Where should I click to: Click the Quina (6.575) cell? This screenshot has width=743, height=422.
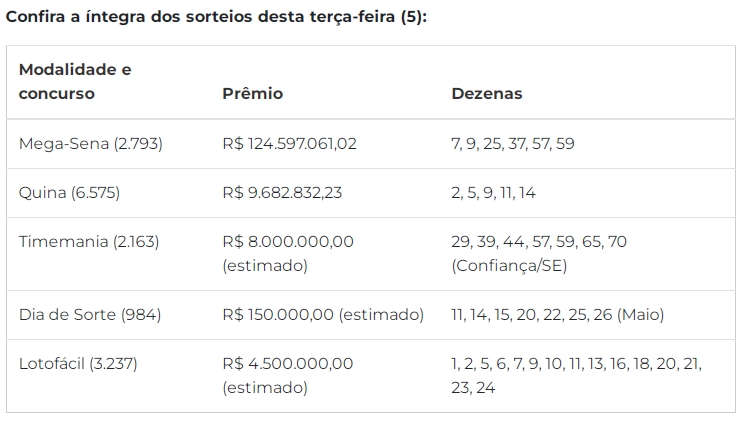click(x=69, y=193)
